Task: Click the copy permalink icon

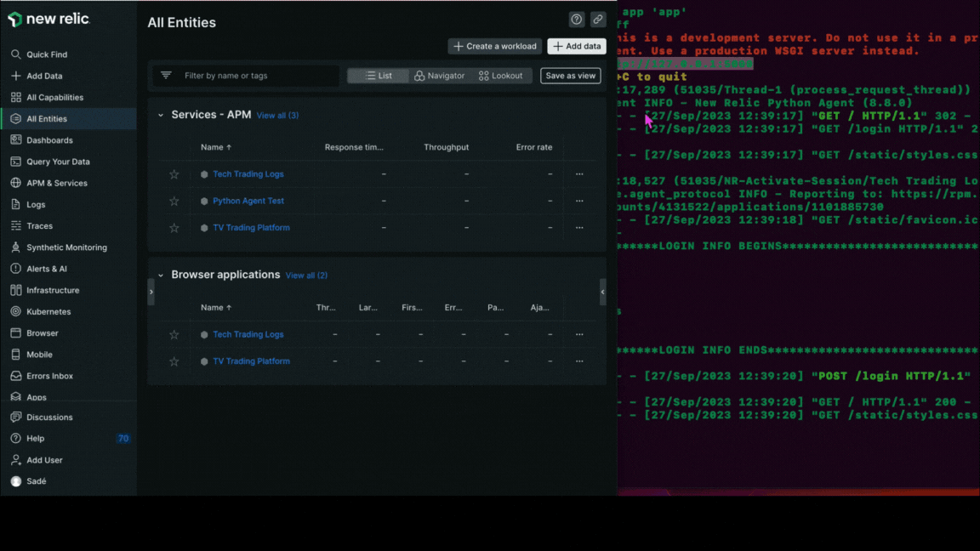Action: click(597, 19)
